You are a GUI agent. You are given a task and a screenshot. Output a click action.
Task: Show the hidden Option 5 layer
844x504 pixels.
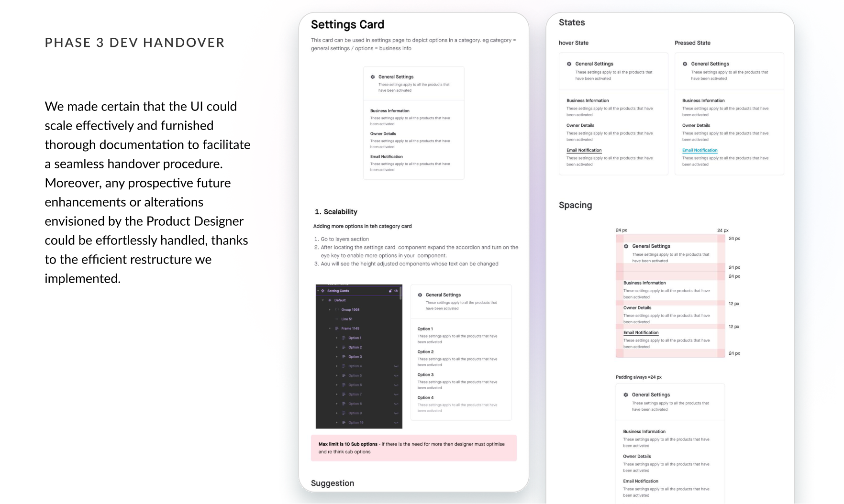396,375
